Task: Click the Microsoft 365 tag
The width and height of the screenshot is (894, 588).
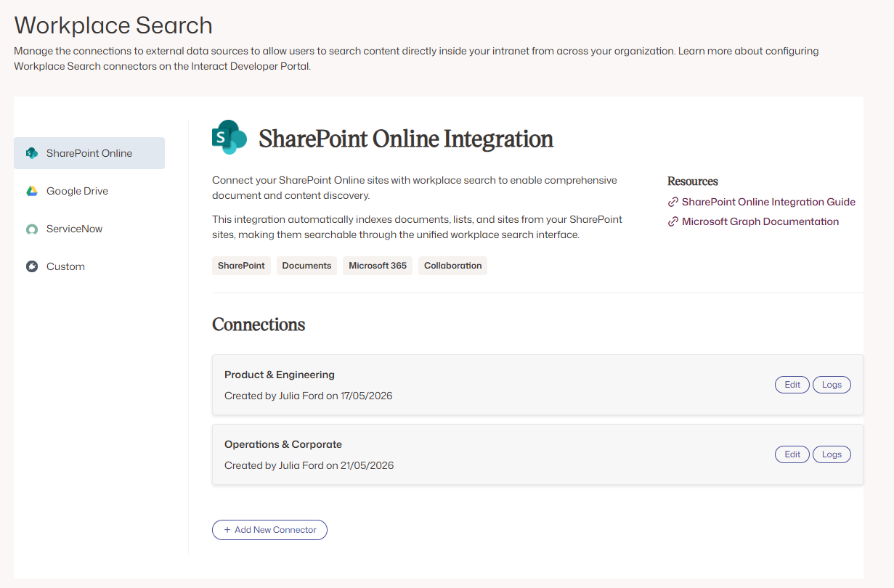Action: (378, 266)
